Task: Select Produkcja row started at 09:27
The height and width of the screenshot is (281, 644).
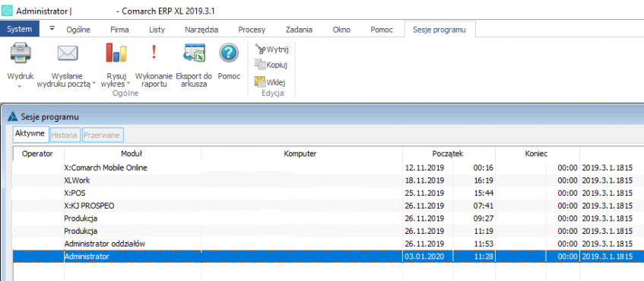Action: coord(328,218)
